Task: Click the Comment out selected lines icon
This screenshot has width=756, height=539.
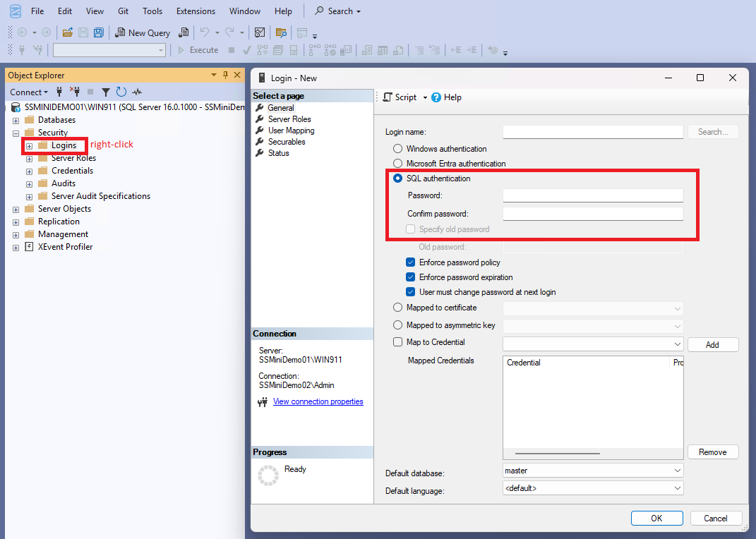Action: point(419,49)
